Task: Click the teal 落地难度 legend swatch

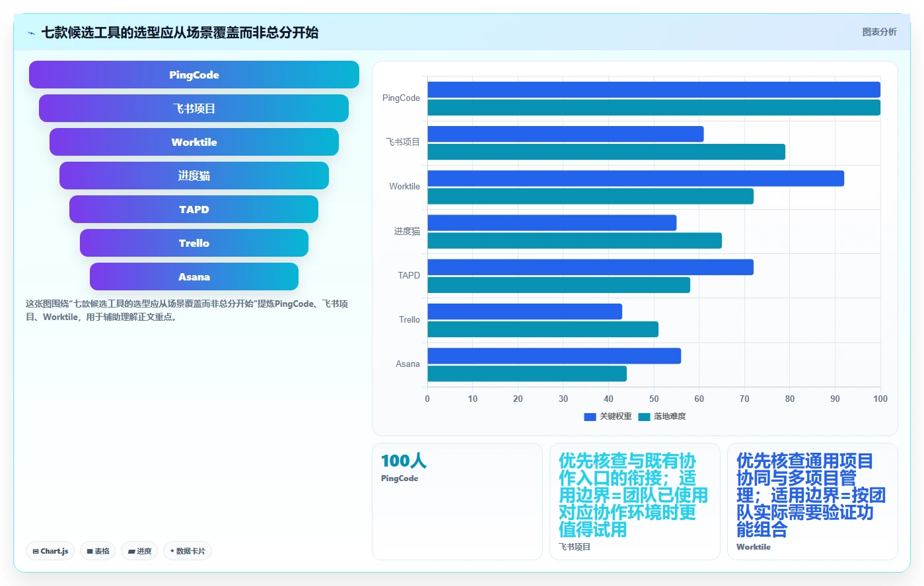Action: [x=645, y=416]
